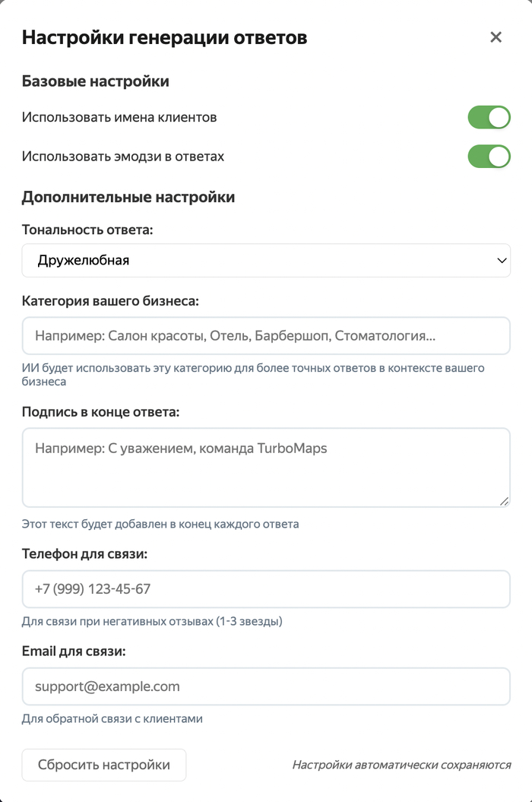
Task: Click the business category input field
Action: [266, 335]
